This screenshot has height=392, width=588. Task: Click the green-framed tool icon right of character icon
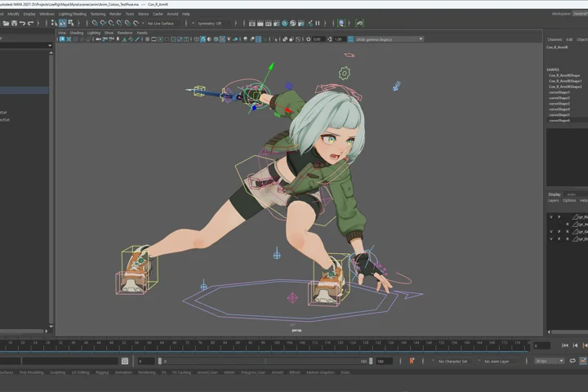click(x=359, y=23)
